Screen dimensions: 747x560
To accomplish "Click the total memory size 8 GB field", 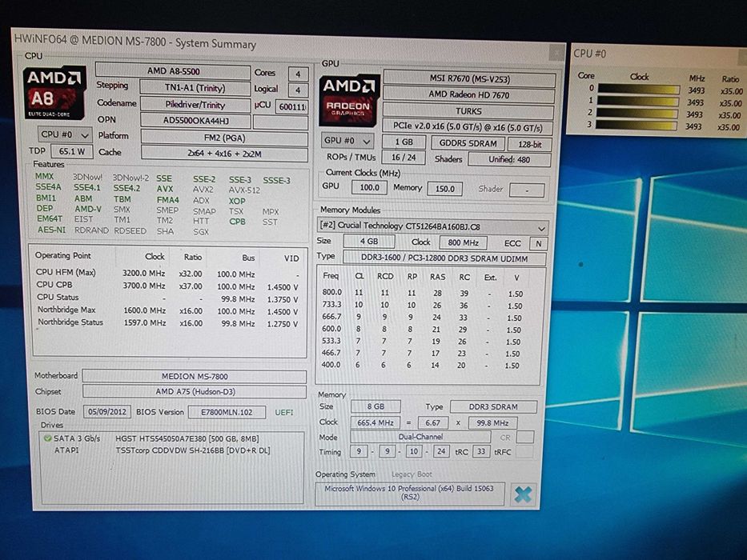I will click(376, 406).
